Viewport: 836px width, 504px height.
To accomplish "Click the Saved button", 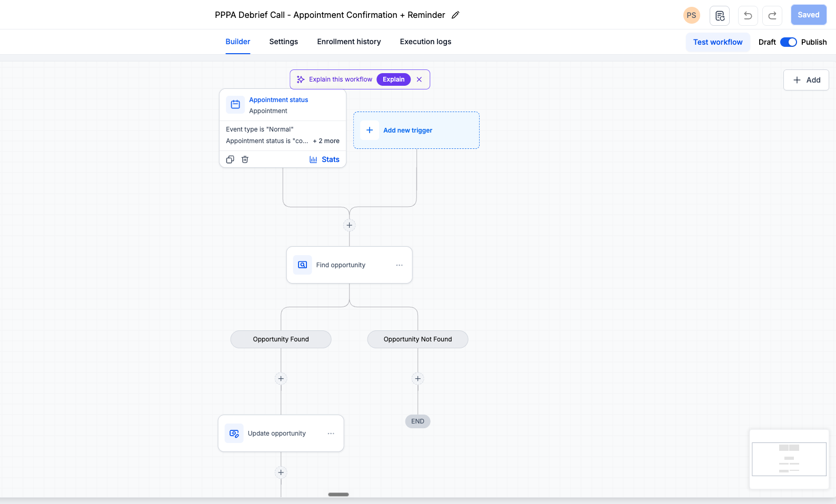I will [x=809, y=15].
